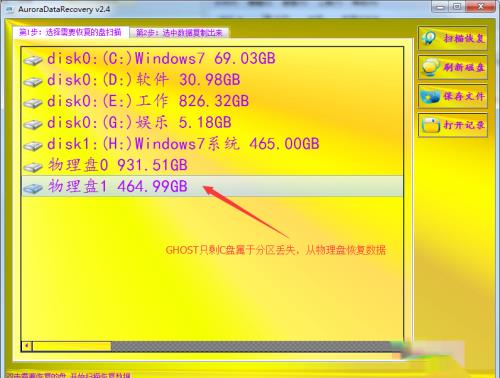Click the 扫描恢复 scan recover button
Screen dimensions: 500x378
453,38
